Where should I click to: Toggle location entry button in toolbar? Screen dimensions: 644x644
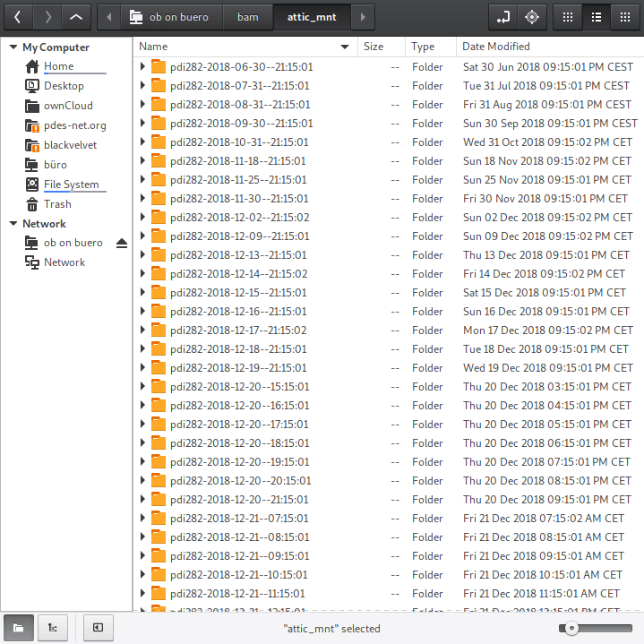pos(502,17)
